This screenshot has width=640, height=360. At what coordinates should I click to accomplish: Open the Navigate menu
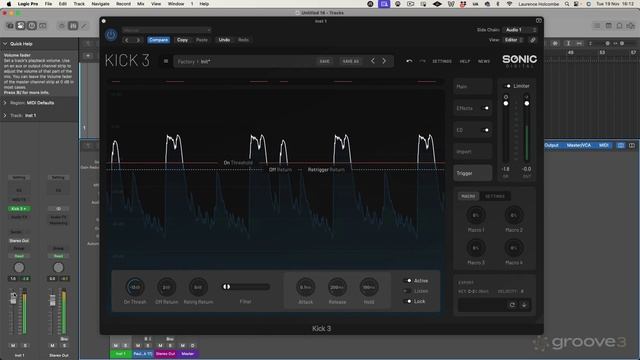tap(100, 4)
